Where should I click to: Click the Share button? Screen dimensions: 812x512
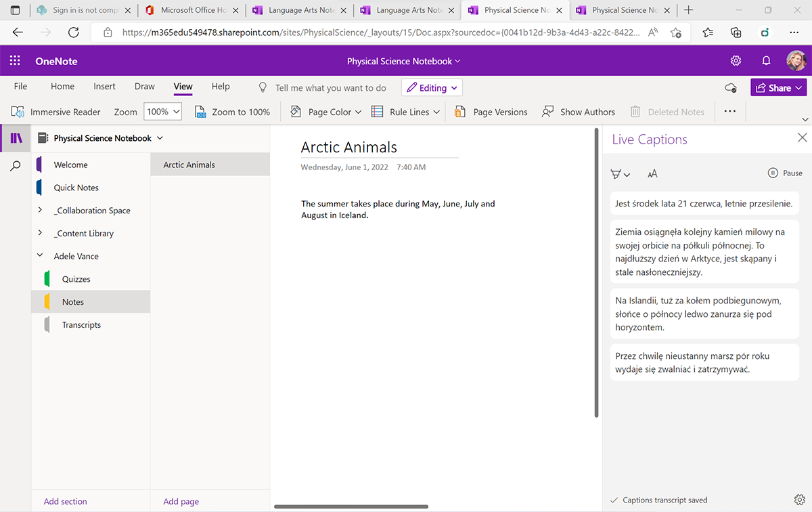778,87
